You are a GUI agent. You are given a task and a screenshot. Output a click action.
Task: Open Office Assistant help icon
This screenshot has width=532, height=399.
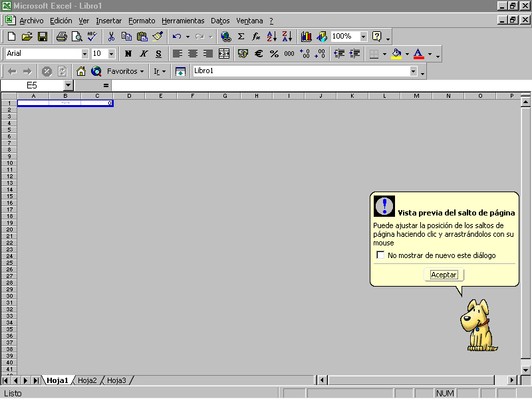[376, 37]
